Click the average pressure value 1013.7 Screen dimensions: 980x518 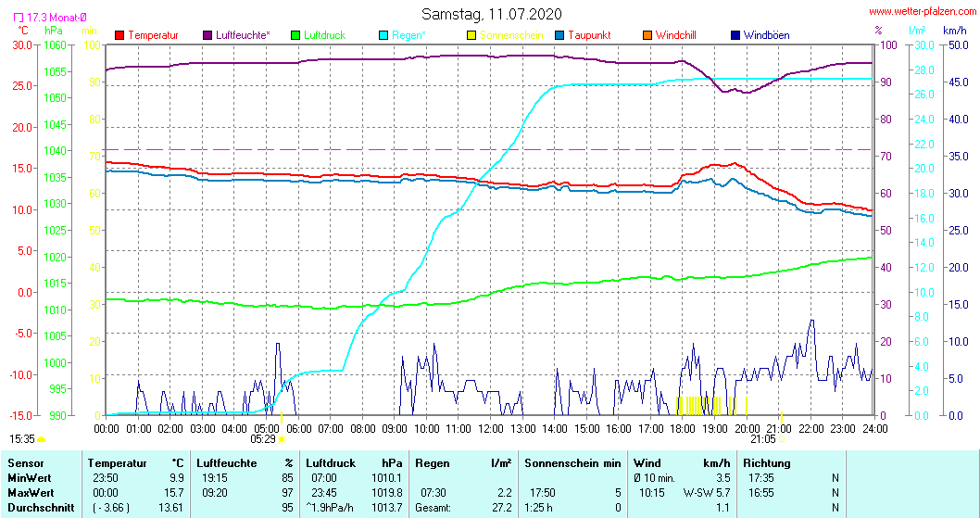[x=387, y=508]
